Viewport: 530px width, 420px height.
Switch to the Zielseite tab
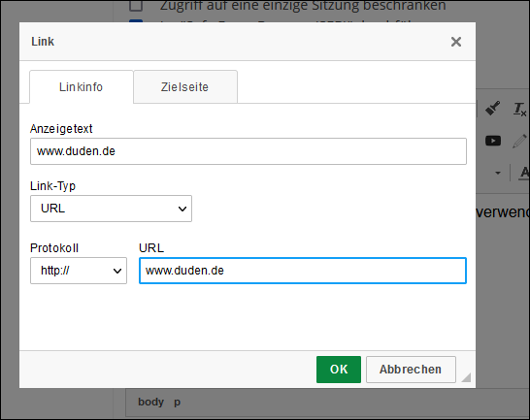pos(184,87)
